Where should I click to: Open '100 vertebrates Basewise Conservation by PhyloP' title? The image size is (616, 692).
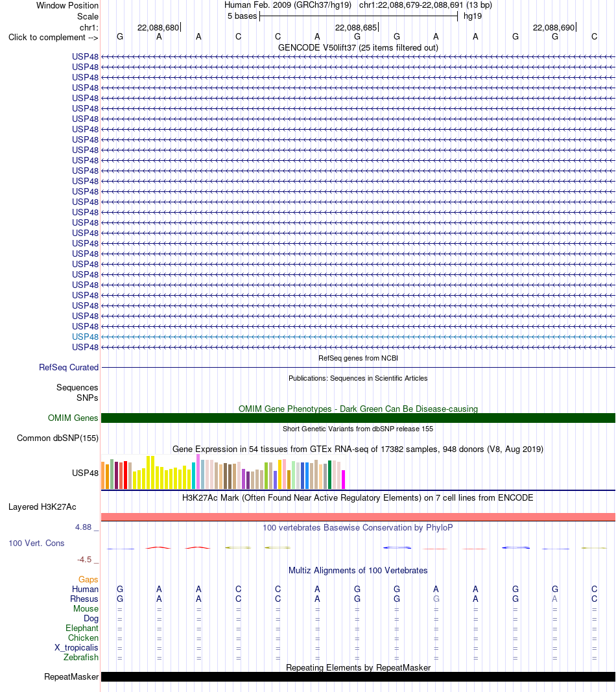coord(358,528)
